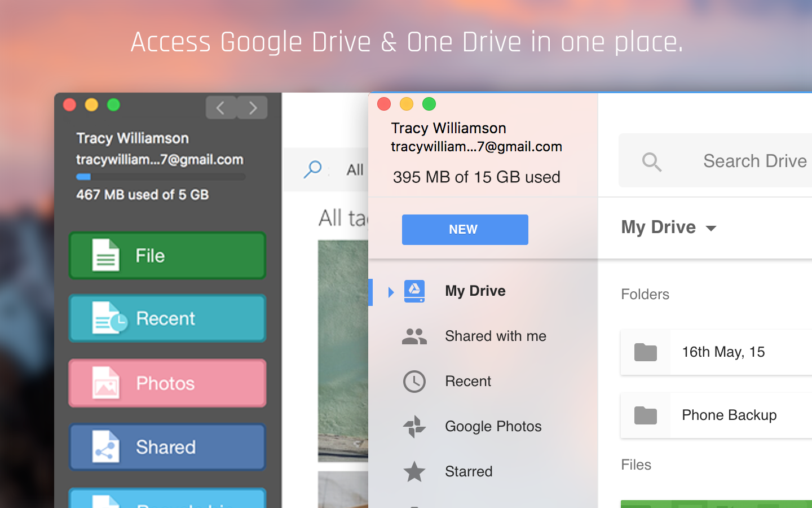Click the back arrow in OneDrive window
Viewport: 812px width, 508px height.
point(220,107)
